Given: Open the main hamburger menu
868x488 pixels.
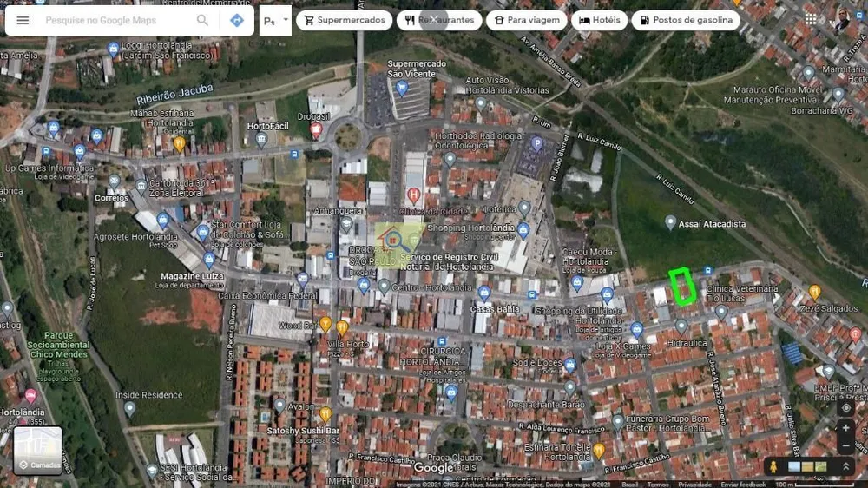Looking at the screenshot, I should 23,21.
